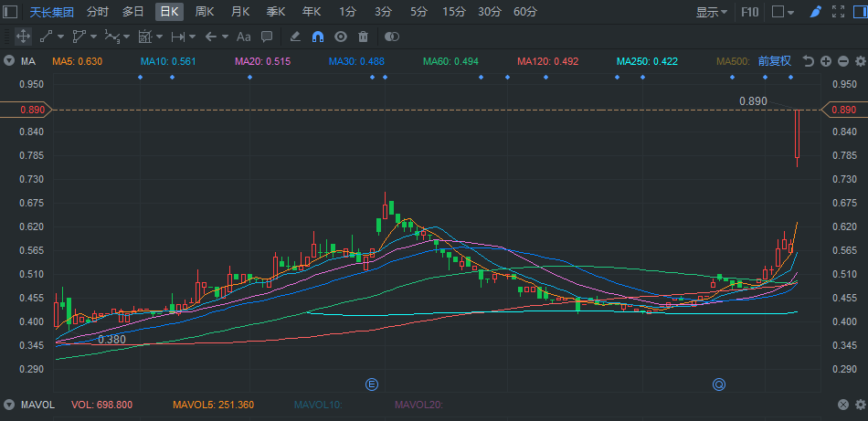Add a comment bubble annotation
Image resolution: width=868 pixels, height=421 pixels.
(x=267, y=37)
